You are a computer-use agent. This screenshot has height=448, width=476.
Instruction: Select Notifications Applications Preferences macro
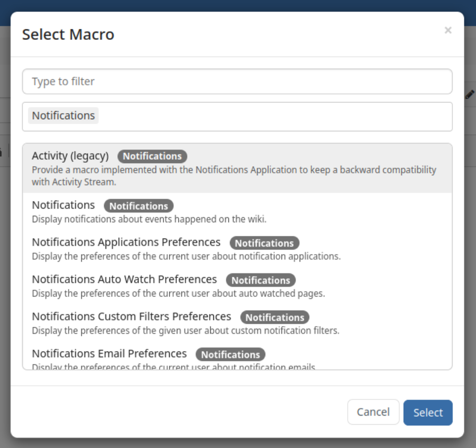pos(237,248)
